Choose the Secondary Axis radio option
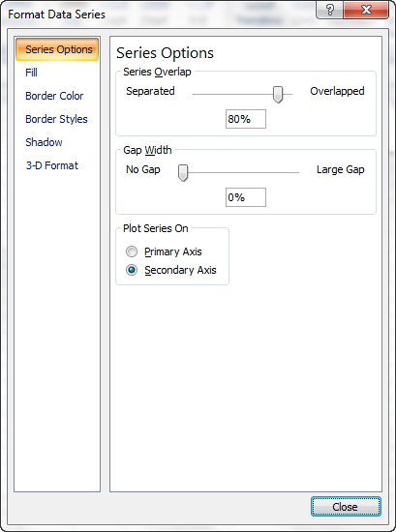 click(x=132, y=270)
